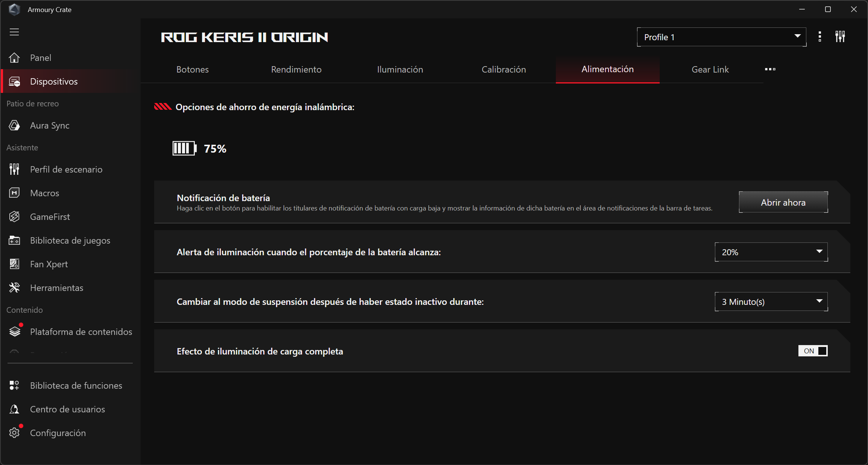Click the Herramientas tools icon
This screenshot has height=465, width=868.
[x=14, y=288]
